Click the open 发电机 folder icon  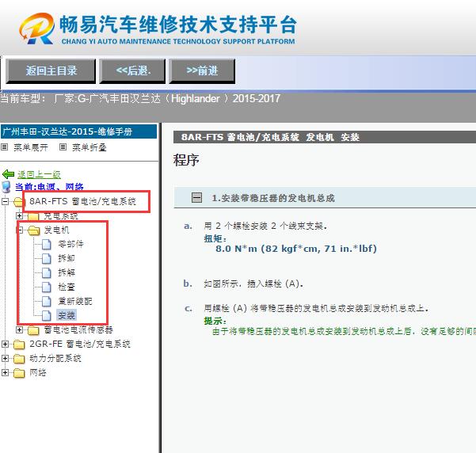tap(34, 230)
